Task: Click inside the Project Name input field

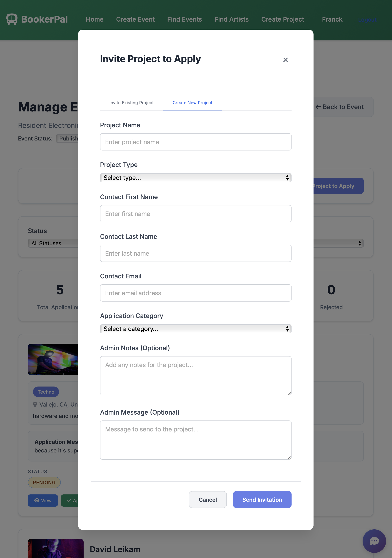Action: [195, 142]
